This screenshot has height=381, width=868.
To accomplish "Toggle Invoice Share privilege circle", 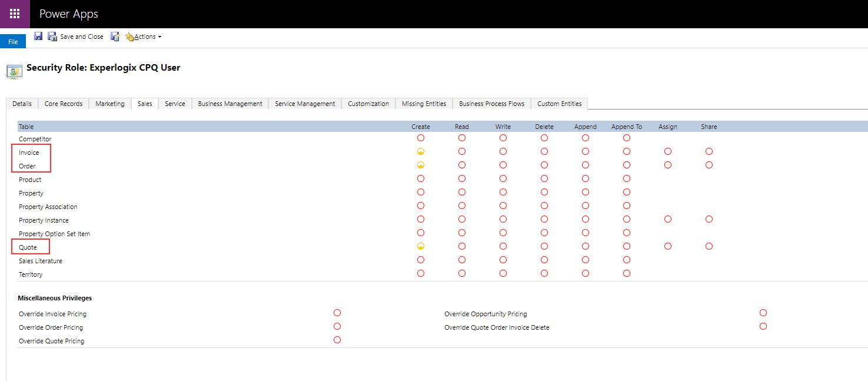I will click(709, 151).
